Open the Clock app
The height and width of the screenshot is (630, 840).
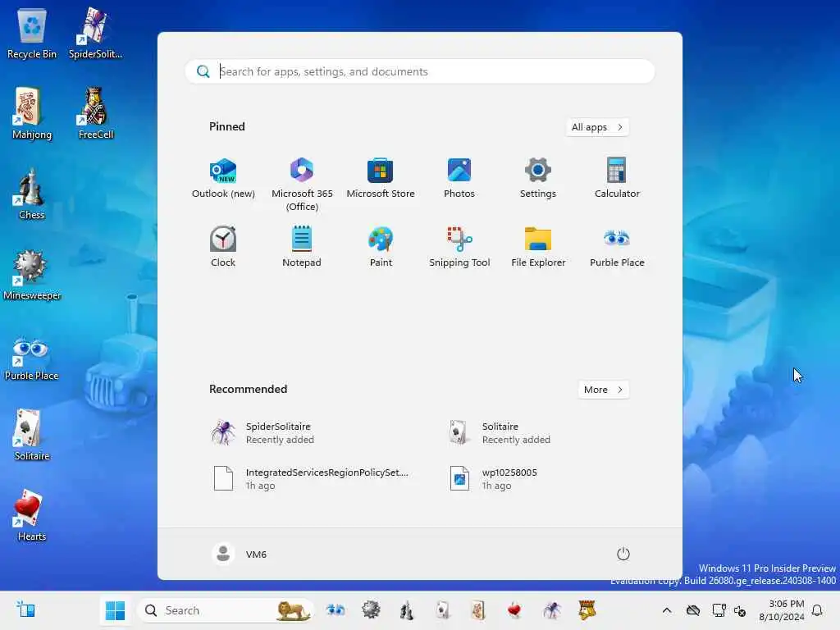pyautogui.click(x=223, y=248)
